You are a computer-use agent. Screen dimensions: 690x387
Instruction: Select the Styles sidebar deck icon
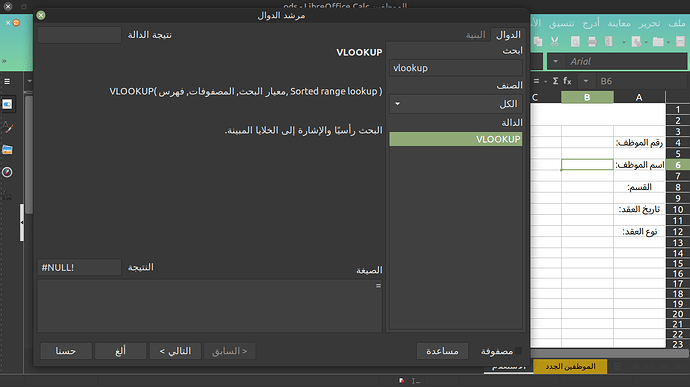tap(7, 127)
